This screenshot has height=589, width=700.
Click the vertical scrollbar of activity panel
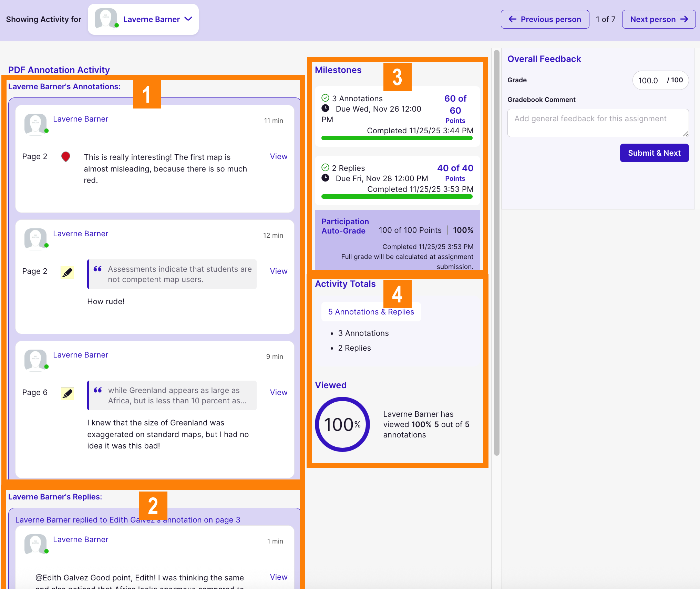(x=496, y=253)
